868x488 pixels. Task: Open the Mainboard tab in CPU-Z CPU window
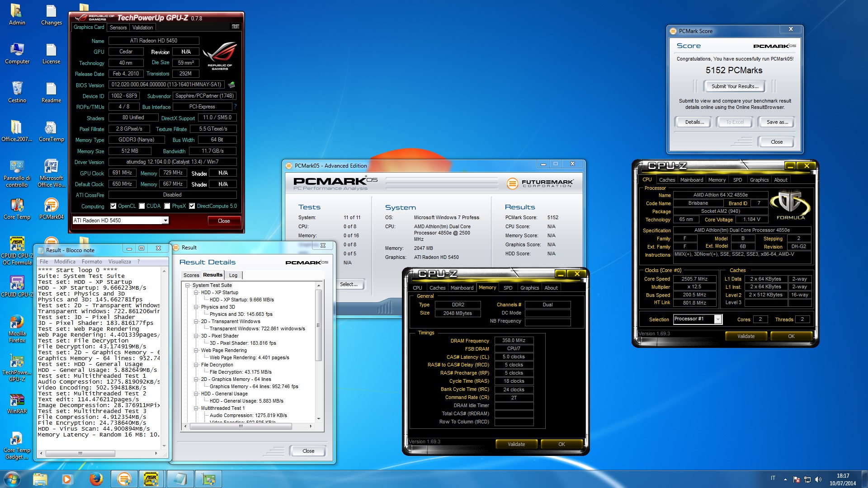pos(692,180)
